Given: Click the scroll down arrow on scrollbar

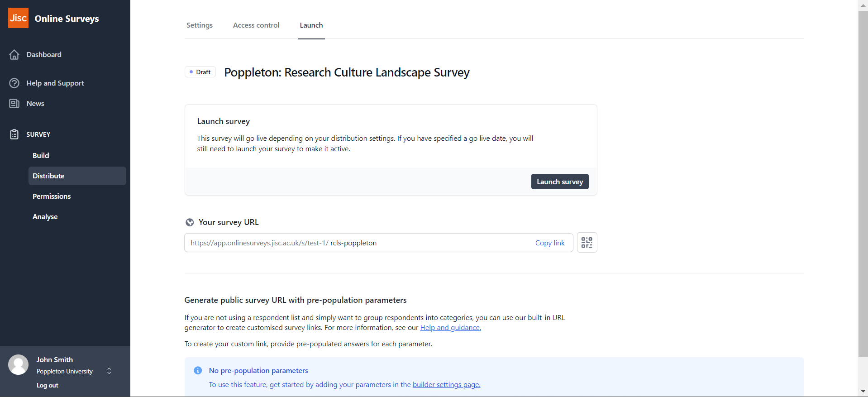Looking at the screenshot, I should [x=863, y=391].
